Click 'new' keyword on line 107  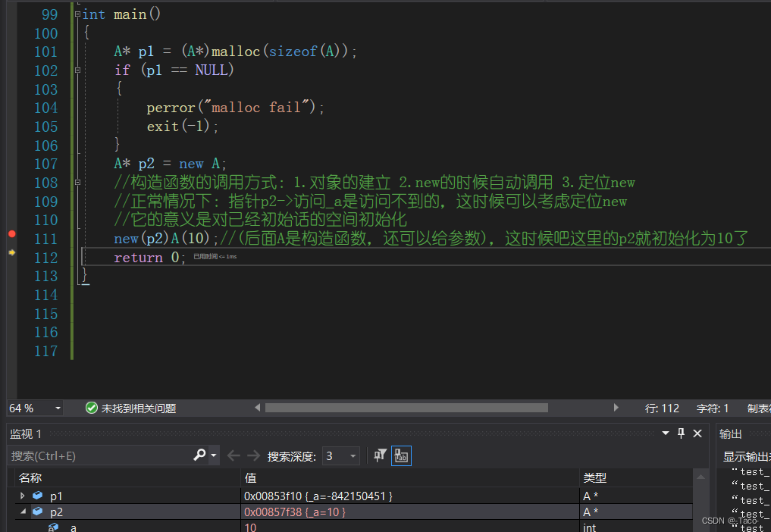[x=191, y=164]
